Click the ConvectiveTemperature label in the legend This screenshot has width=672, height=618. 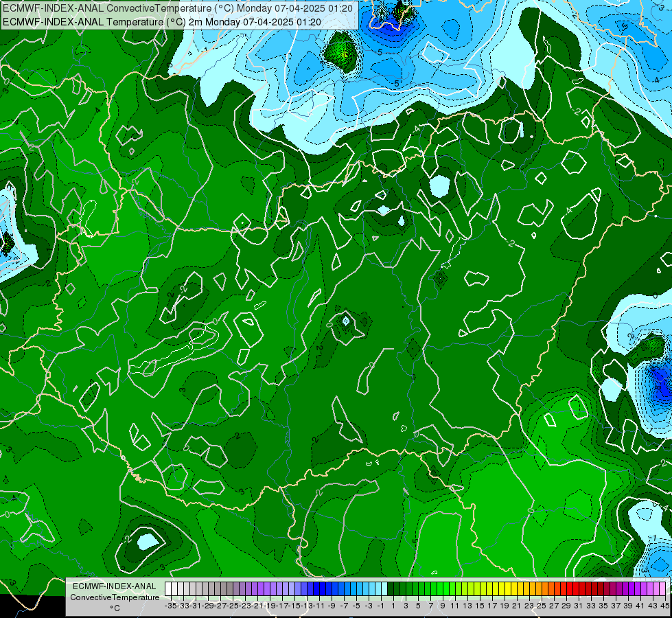click(x=115, y=597)
